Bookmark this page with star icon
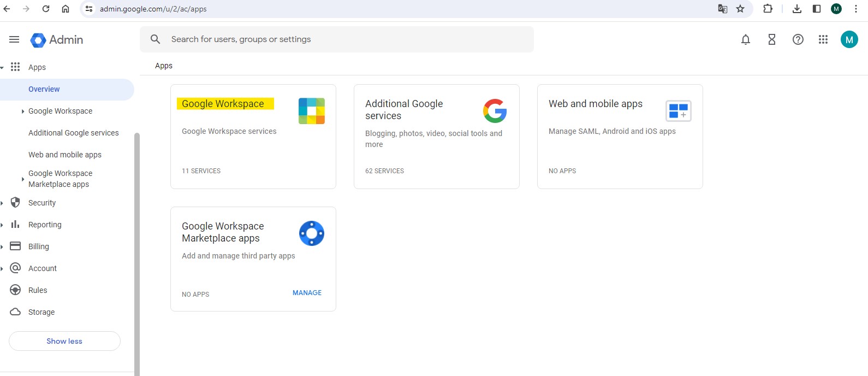Screen dimensions: 868x376 (x=740, y=9)
